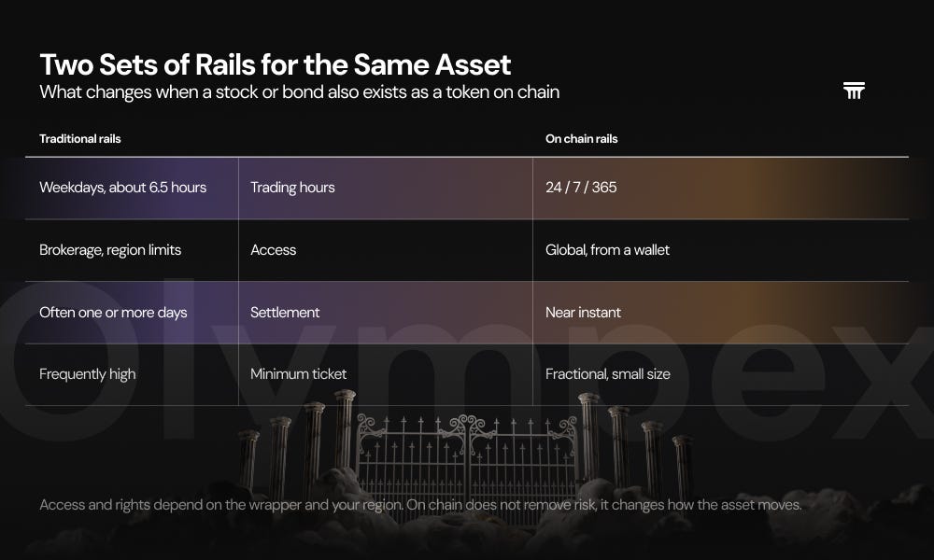Image resolution: width=934 pixels, height=560 pixels.
Task: Click the 'Trading hours' row label
Action: click(x=292, y=188)
